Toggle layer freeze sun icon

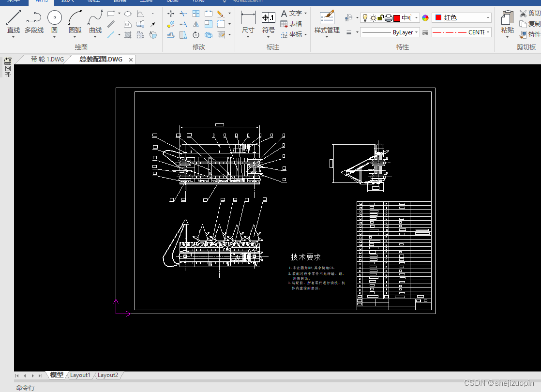click(x=373, y=17)
